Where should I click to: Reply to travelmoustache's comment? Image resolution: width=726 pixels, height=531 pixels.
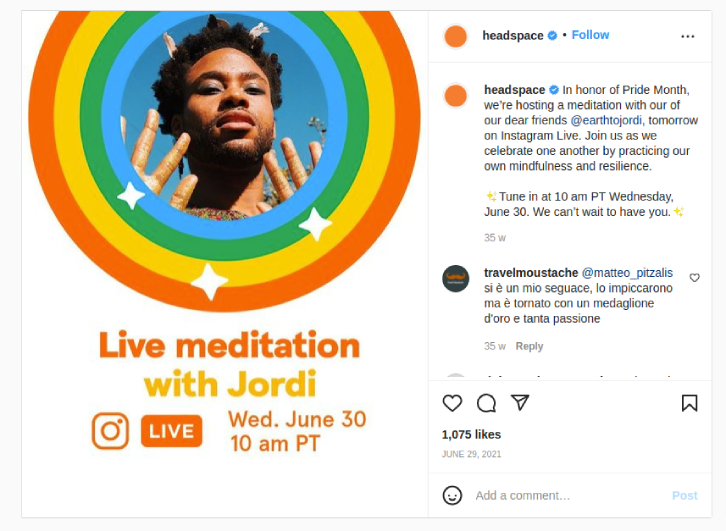pyautogui.click(x=529, y=346)
